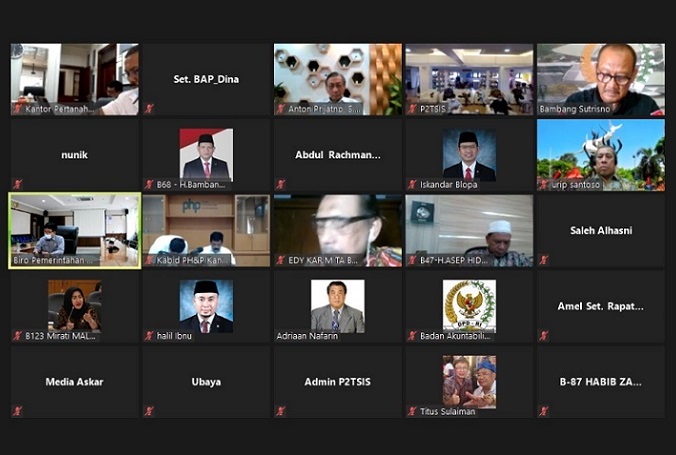
Task: Click Titus Sulaiman profile picture
Action: pos(469,382)
